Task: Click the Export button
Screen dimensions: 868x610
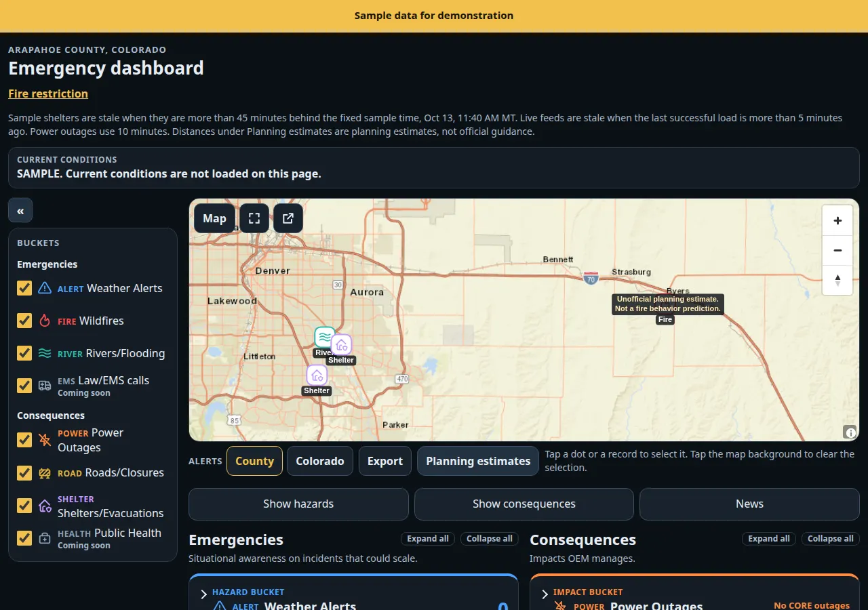Action: point(385,461)
